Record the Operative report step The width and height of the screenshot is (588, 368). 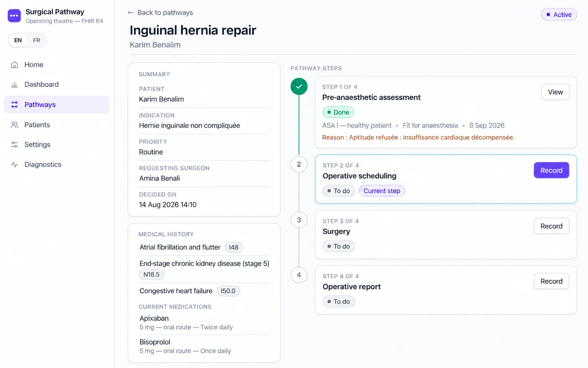tap(551, 282)
